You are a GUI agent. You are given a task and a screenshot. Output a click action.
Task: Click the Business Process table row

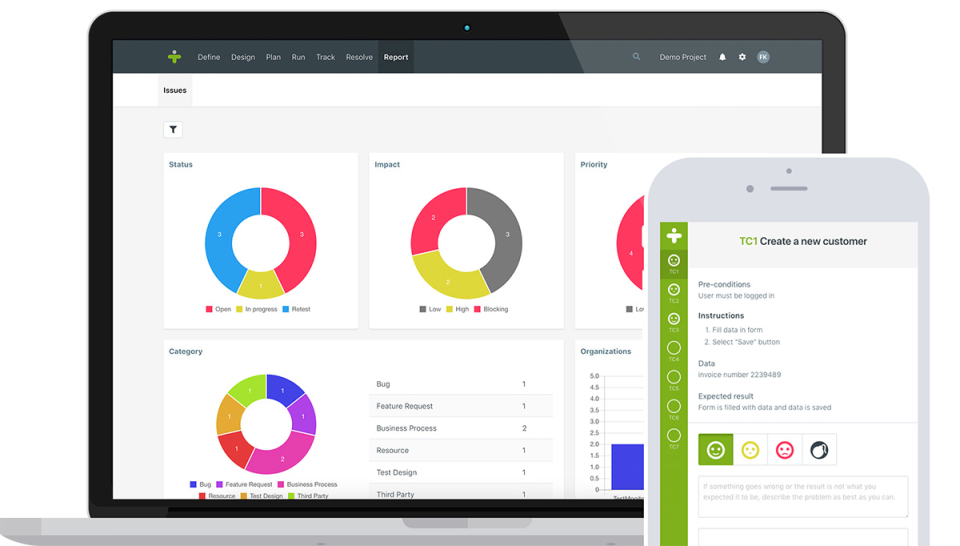pos(461,428)
